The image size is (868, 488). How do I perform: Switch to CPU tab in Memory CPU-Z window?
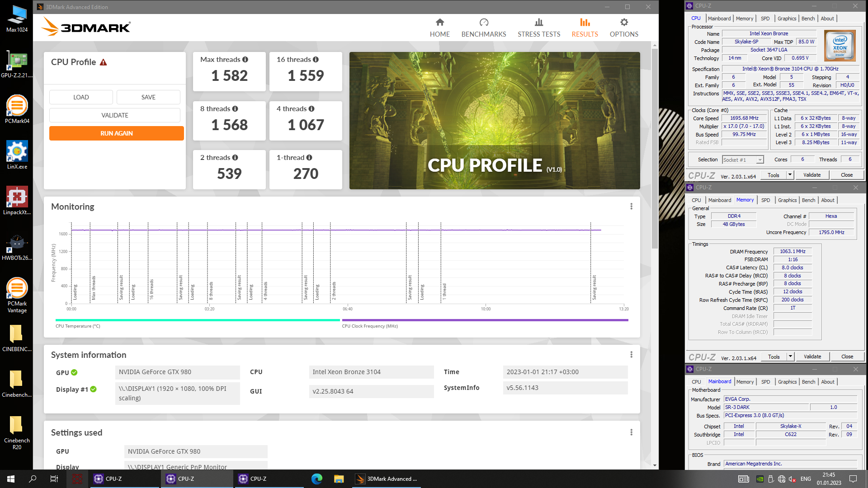coord(696,200)
